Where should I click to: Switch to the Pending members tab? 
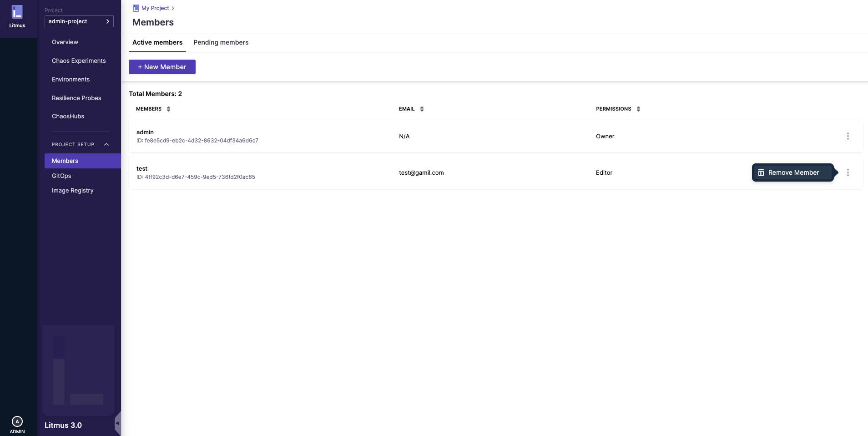click(221, 42)
